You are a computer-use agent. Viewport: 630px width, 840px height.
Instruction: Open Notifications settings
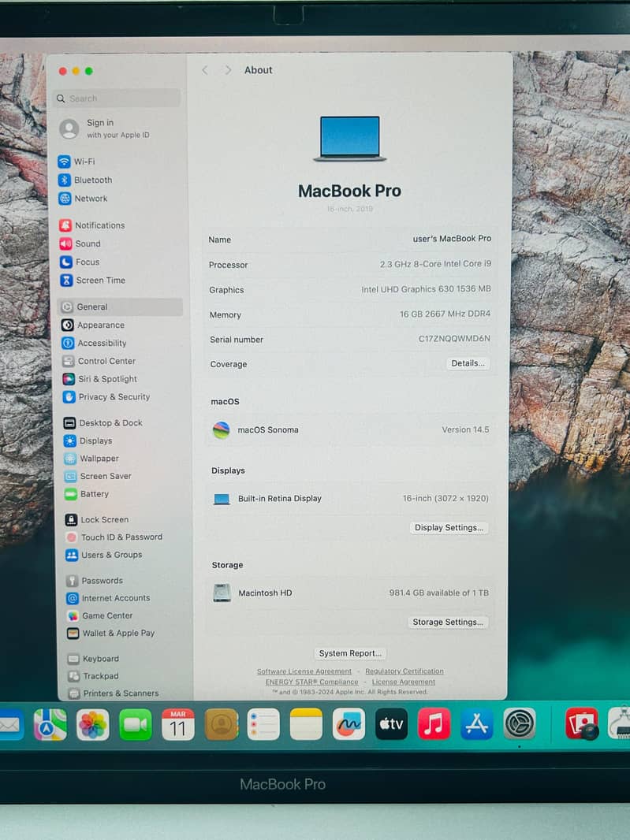[92, 225]
